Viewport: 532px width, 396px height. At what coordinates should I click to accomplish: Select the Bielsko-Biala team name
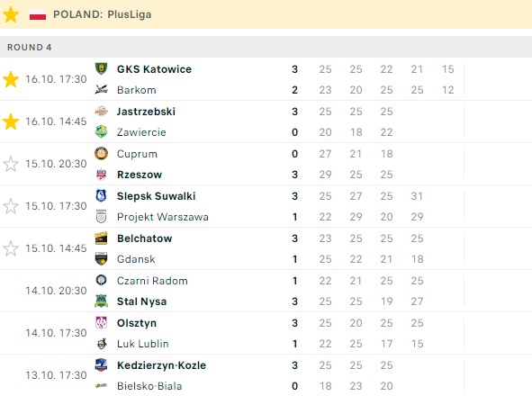pyautogui.click(x=149, y=386)
